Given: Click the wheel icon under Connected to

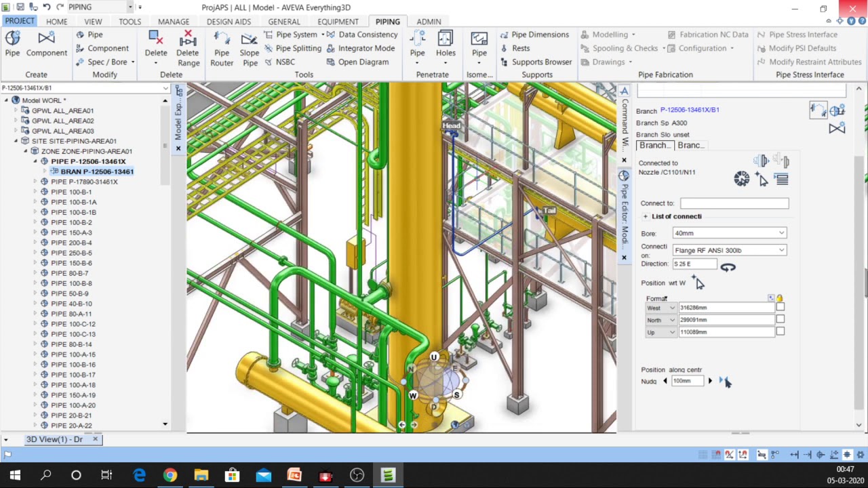Looking at the screenshot, I should 741,179.
